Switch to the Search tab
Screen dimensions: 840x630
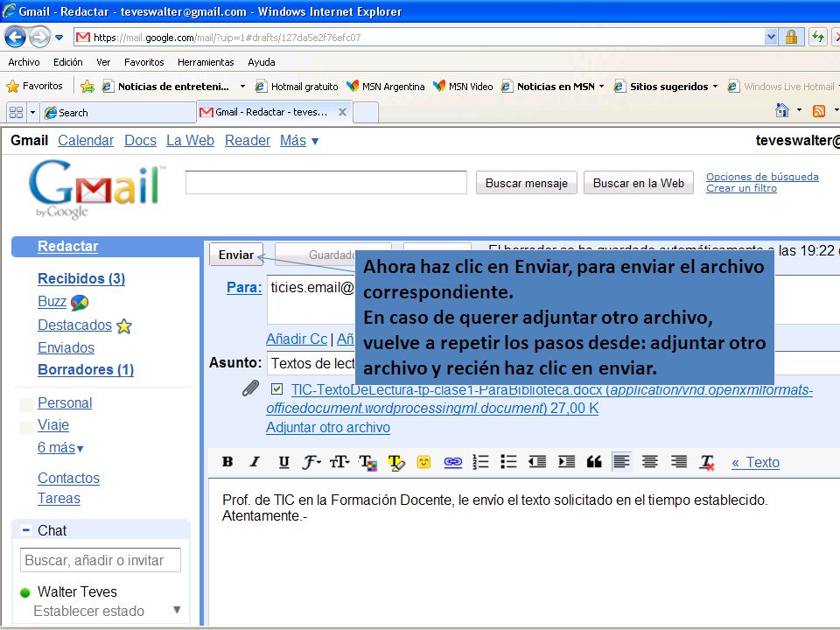click(118, 113)
